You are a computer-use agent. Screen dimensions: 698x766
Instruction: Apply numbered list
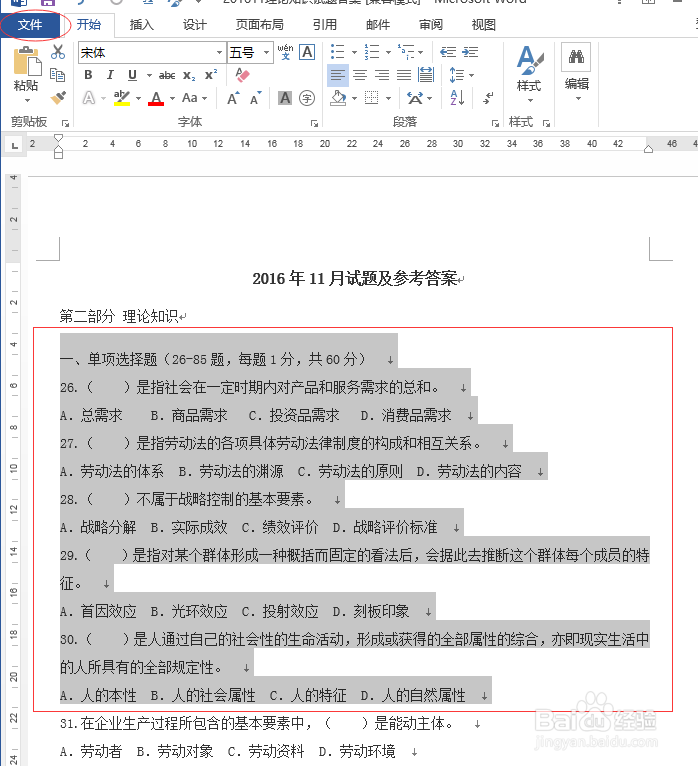click(372, 52)
